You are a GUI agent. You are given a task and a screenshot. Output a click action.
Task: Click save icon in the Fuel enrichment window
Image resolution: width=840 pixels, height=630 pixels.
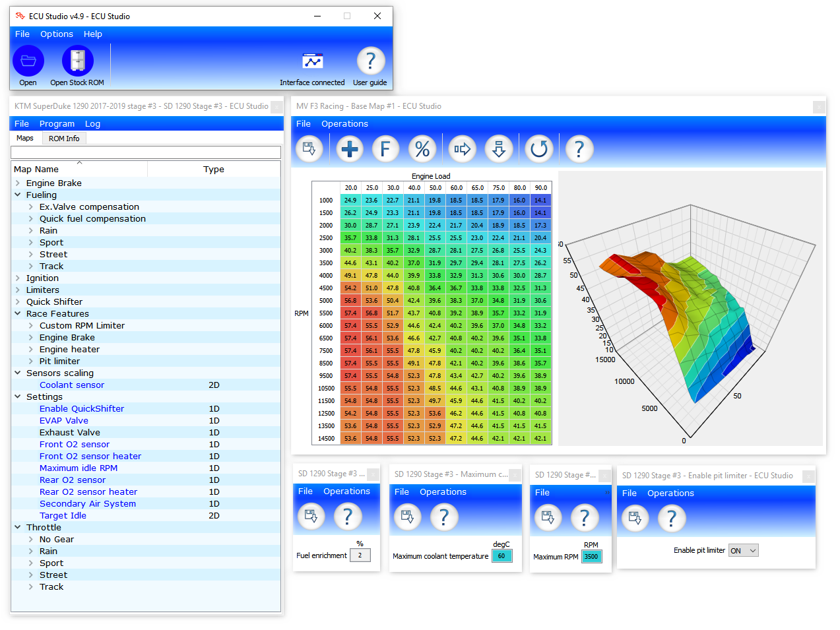click(311, 517)
